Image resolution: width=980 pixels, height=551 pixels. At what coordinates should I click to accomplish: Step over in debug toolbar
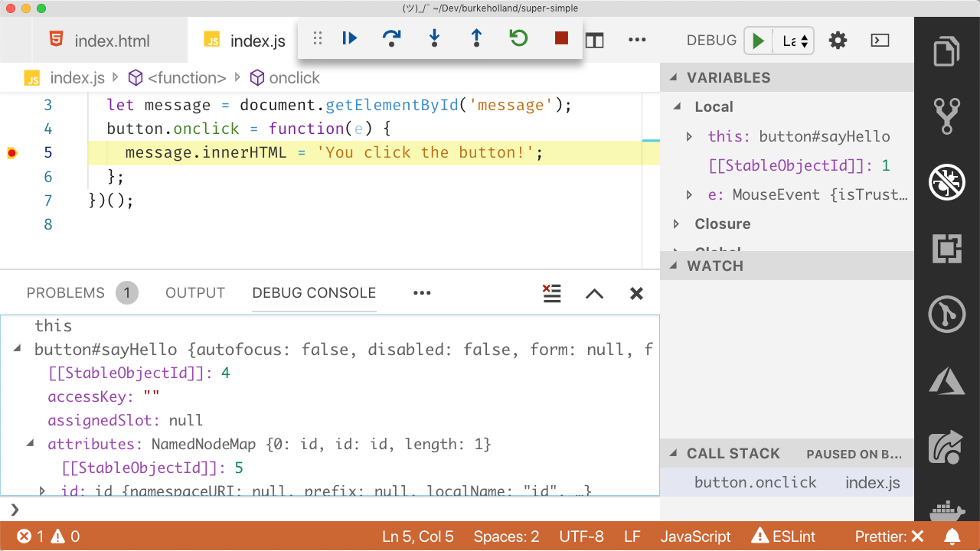(392, 37)
